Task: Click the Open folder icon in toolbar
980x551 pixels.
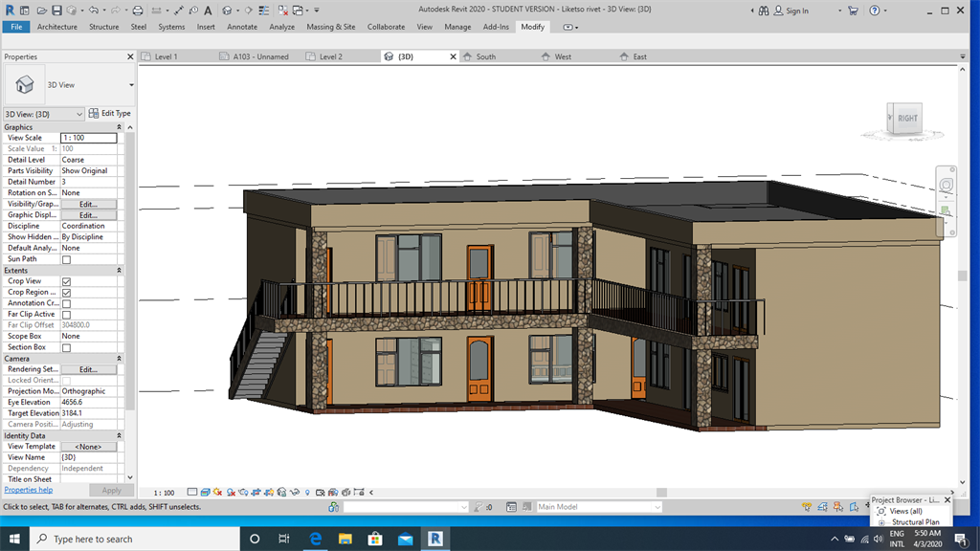Action: 41,10
